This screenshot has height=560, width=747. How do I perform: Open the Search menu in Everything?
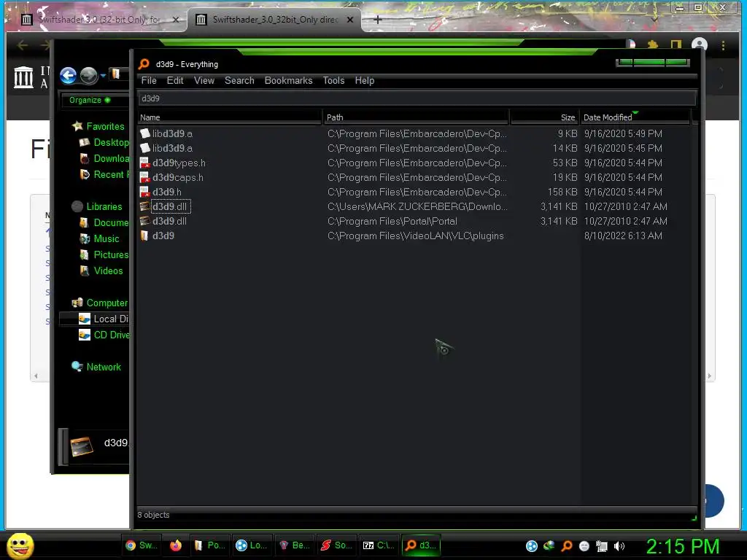[x=239, y=80]
